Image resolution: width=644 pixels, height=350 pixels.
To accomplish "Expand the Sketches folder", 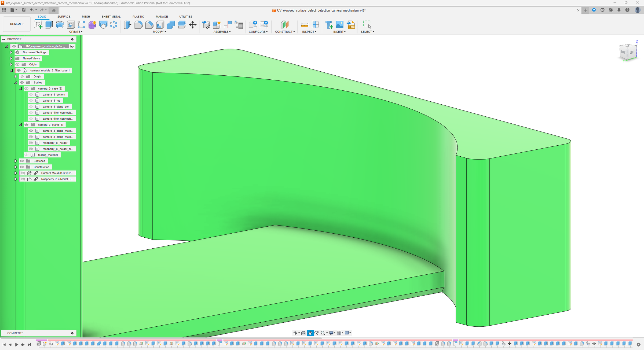I will tap(16, 161).
